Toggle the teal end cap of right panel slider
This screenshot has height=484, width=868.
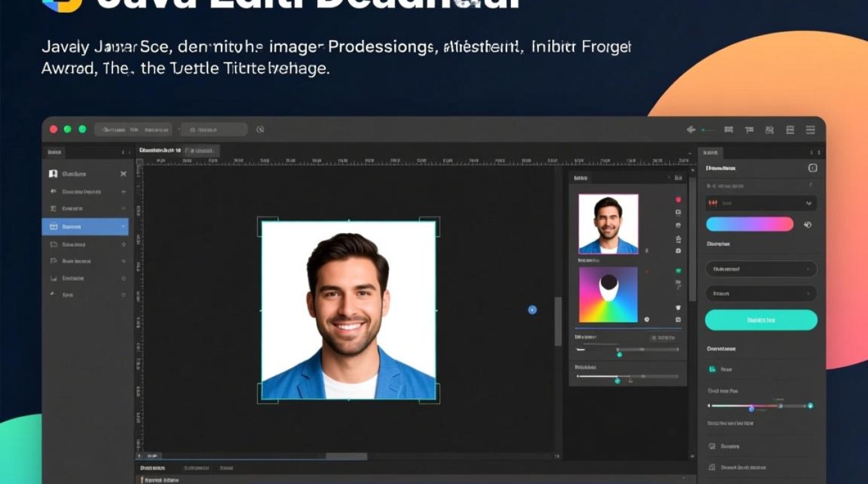[x=810, y=406]
